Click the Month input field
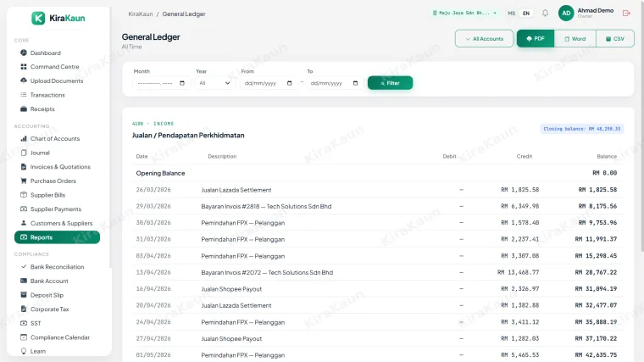Screen dimensions: 644x362 pos(161,83)
